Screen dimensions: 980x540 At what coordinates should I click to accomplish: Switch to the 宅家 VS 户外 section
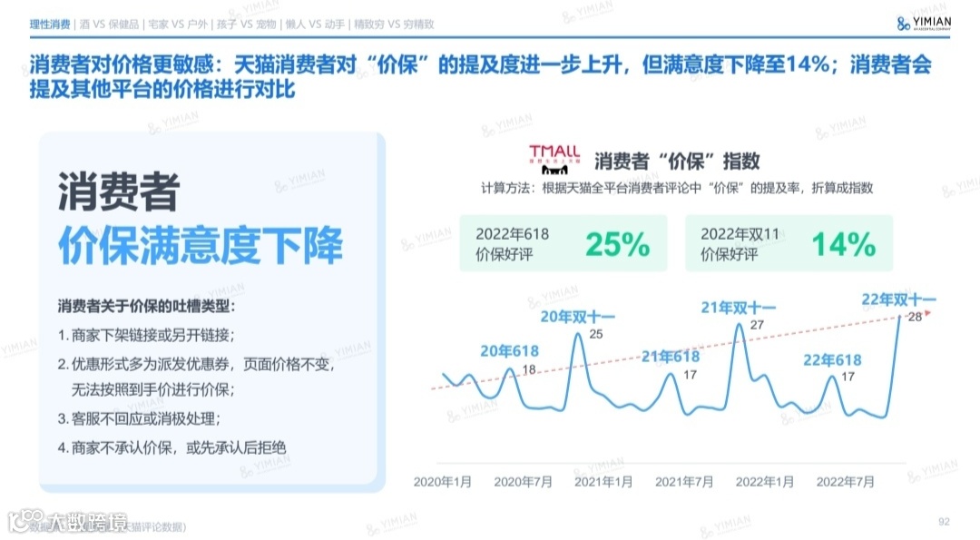(178, 25)
